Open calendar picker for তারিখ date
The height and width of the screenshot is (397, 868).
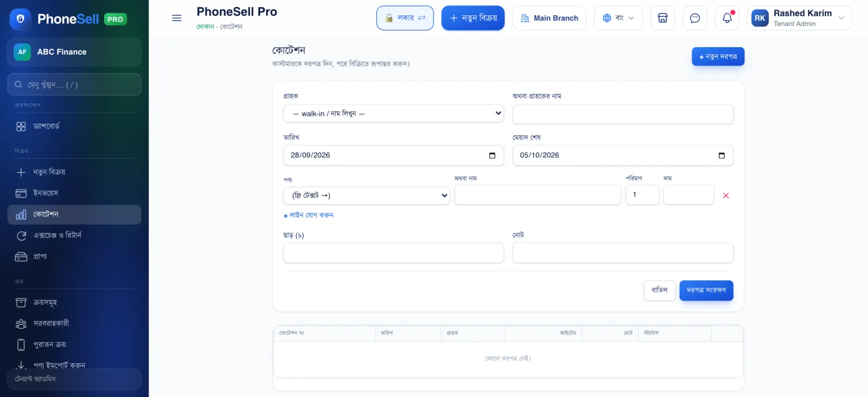(x=492, y=155)
